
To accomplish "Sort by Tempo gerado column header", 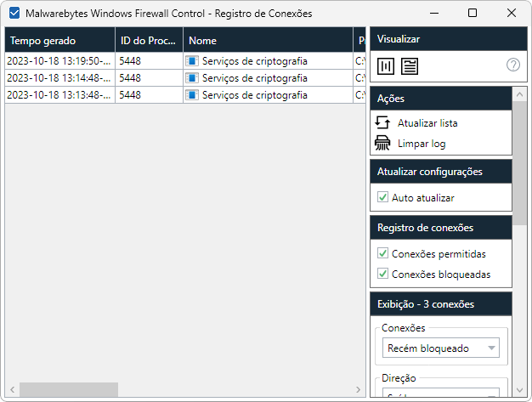I will 59,41.
